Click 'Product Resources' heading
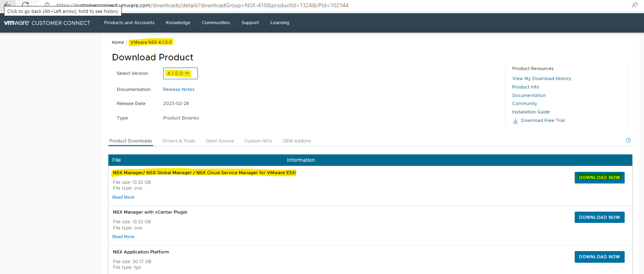The image size is (644, 274). pos(533,69)
